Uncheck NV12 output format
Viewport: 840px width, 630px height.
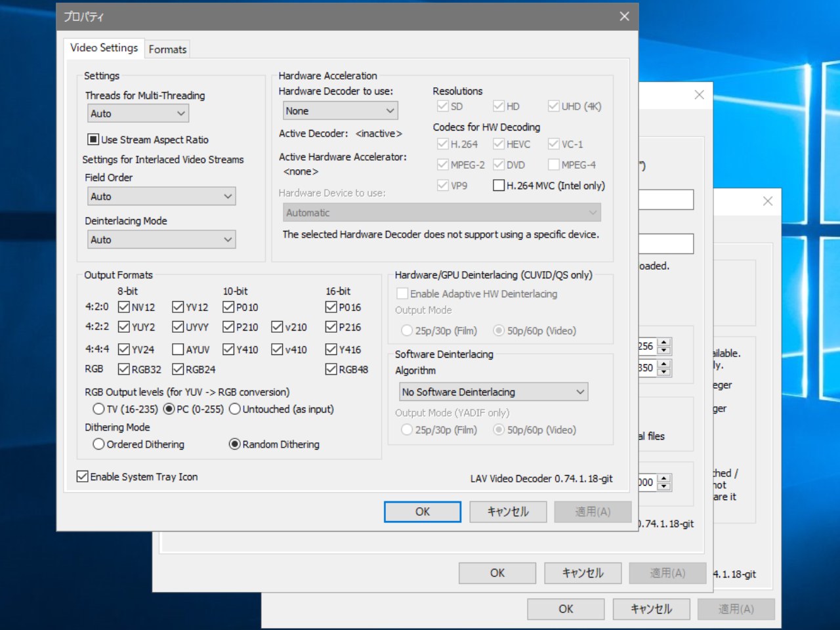coord(123,306)
